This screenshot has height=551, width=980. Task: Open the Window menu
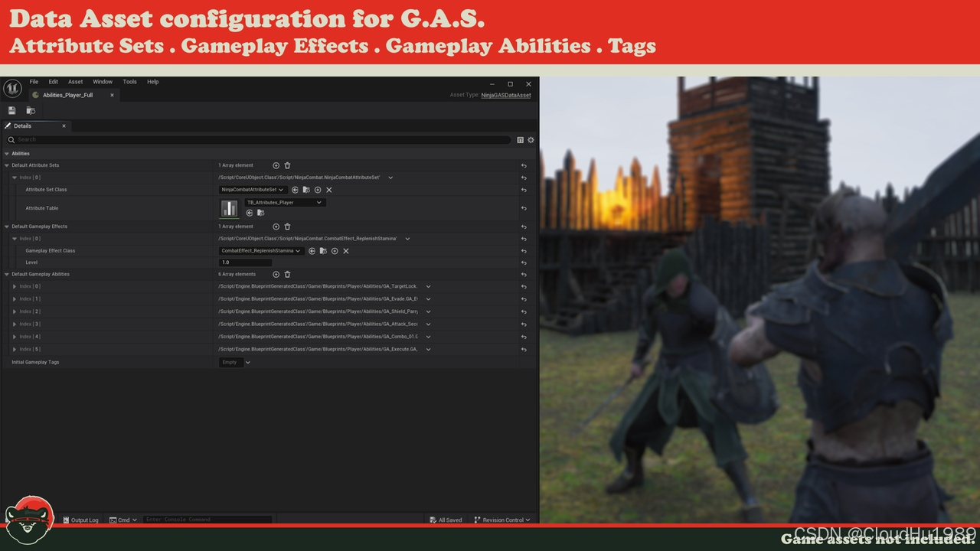pyautogui.click(x=103, y=82)
